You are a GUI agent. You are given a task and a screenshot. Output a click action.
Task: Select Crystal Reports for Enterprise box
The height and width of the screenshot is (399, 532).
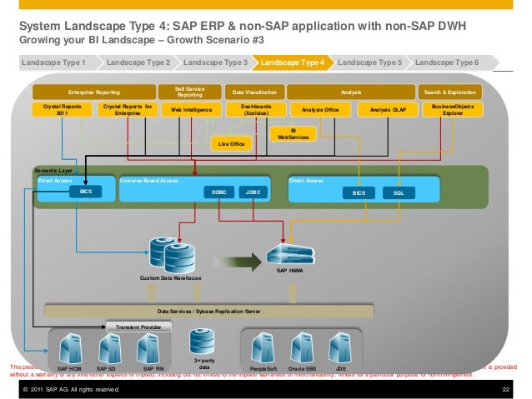(x=128, y=110)
